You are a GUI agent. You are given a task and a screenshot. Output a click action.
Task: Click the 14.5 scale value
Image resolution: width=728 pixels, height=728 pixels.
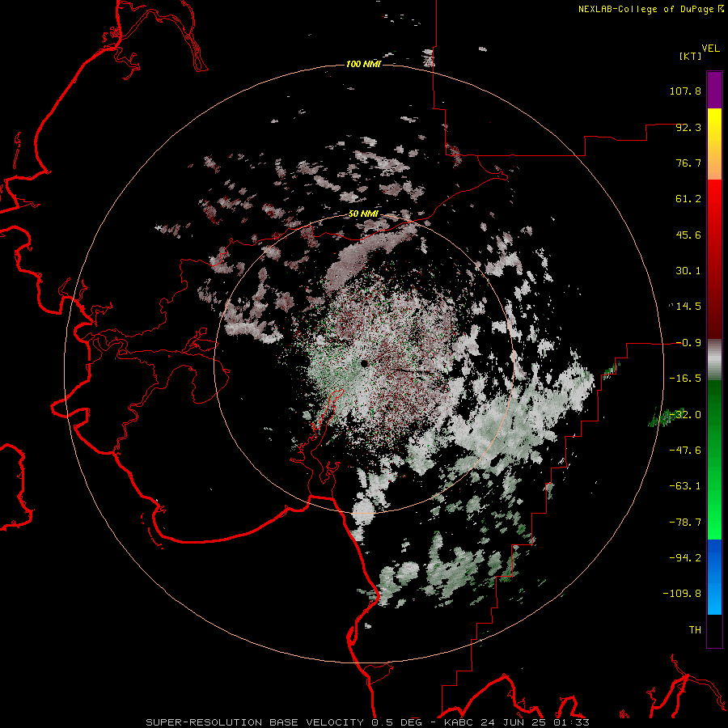click(688, 307)
